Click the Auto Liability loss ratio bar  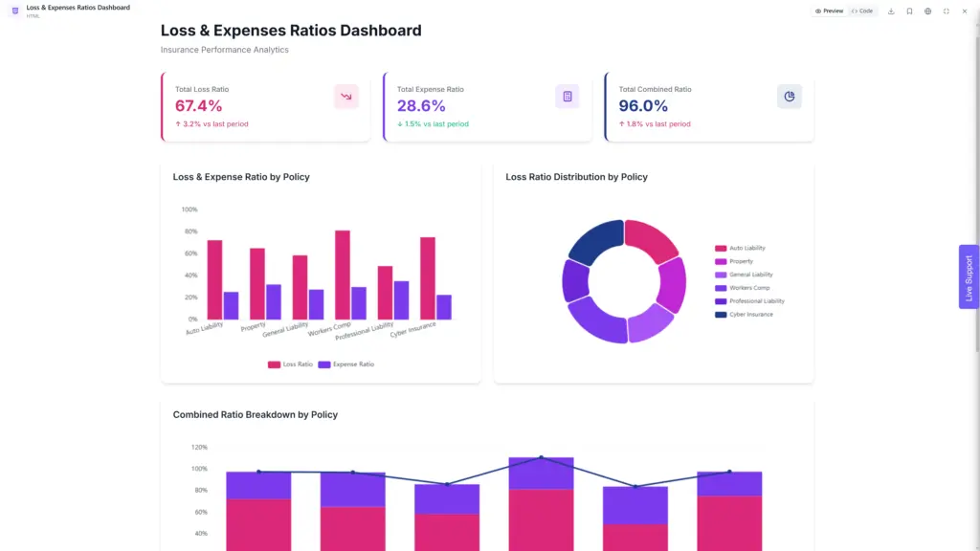pos(214,280)
